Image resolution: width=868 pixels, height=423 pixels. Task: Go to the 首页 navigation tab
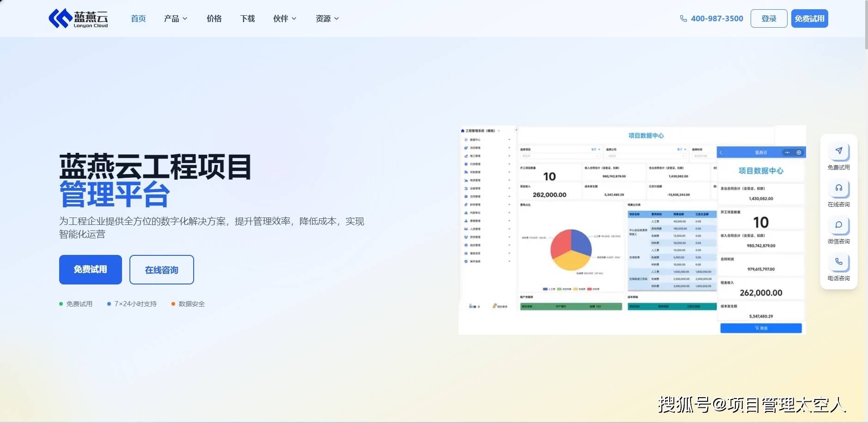(138, 18)
